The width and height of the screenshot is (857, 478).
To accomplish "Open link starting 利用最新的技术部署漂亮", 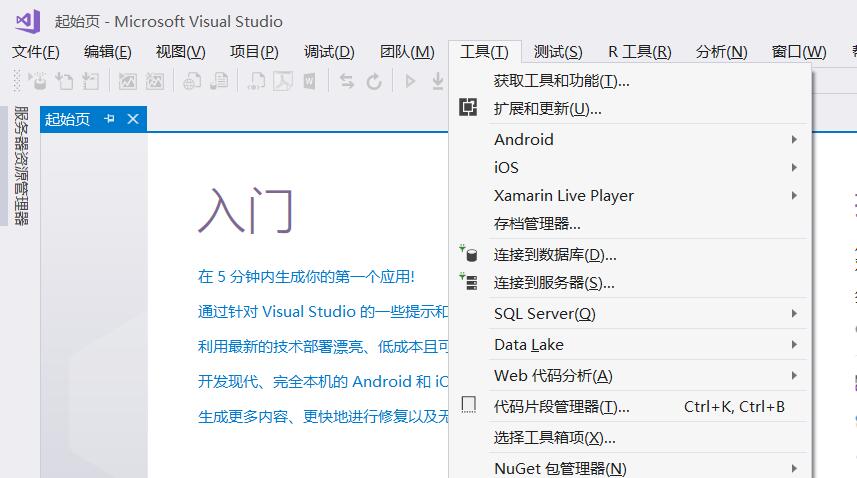I will (x=323, y=346).
